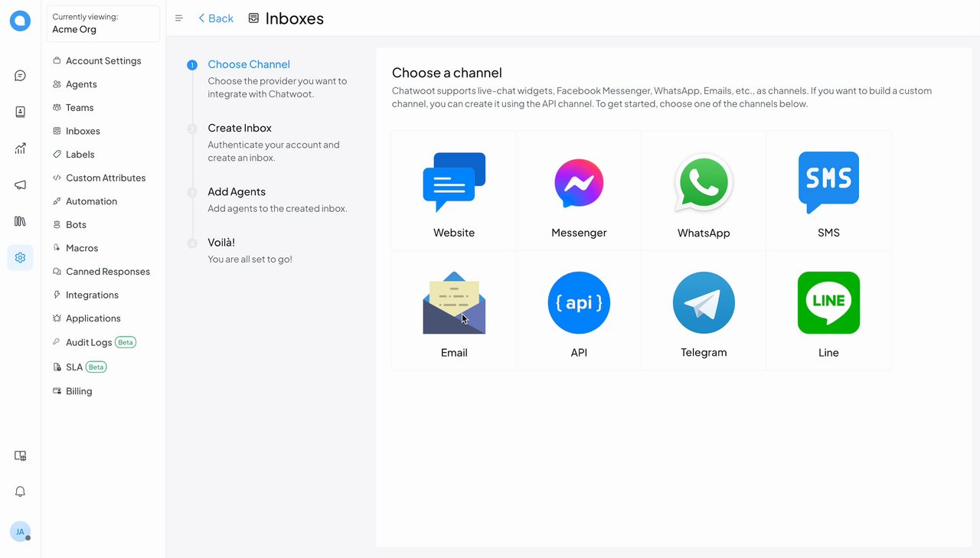The height and width of the screenshot is (558, 980).
Task: Click the Inboxes header icon
Action: pyautogui.click(x=253, y=18)
